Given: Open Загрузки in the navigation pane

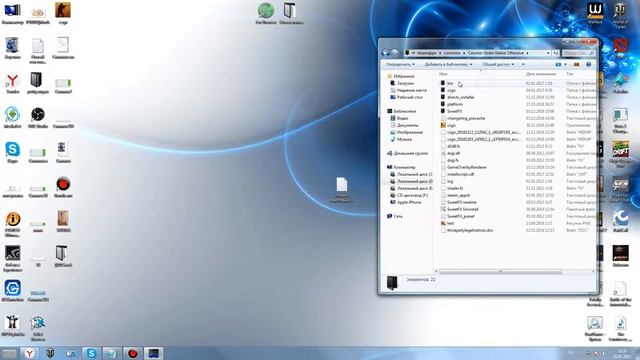Looking at the screenshot, I should 405,83.
